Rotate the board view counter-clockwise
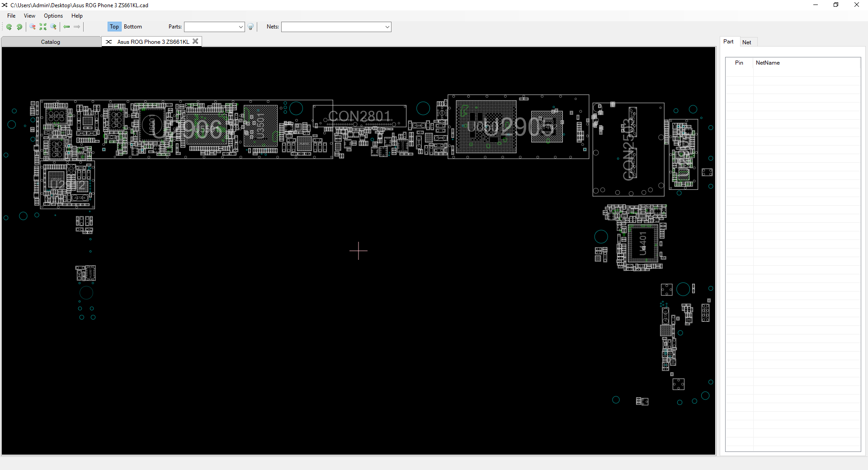868x470 pixels. click(9, 27)
